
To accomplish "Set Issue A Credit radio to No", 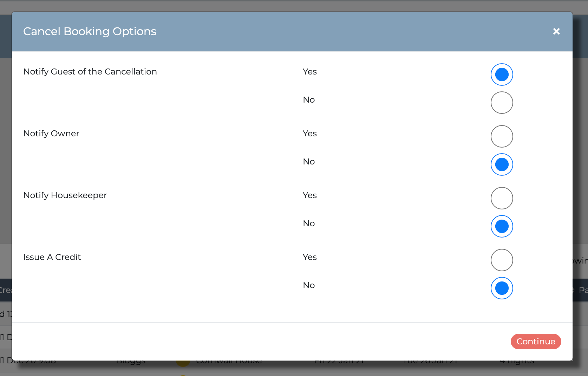I will coord(502,288).
